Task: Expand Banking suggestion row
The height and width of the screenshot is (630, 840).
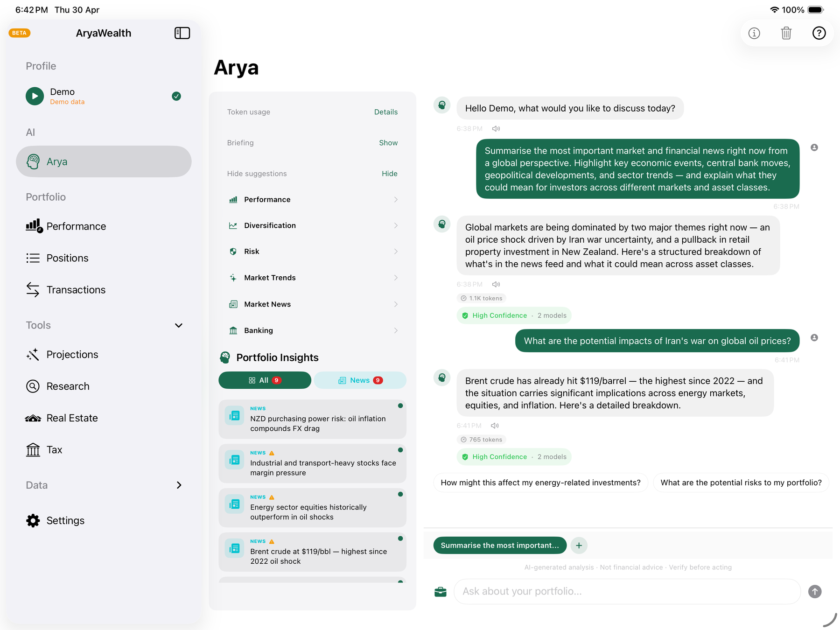Action: [312, 330]
